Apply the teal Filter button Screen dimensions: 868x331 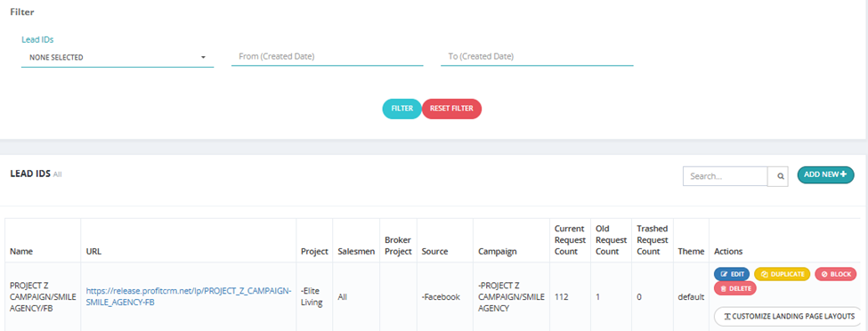point(402,109)
